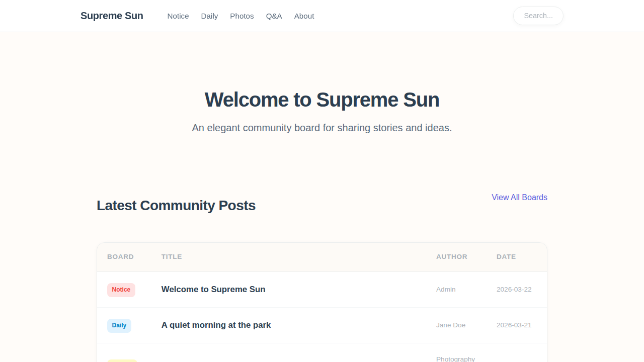Select Photos in the navigation bar
The width and height of the screenshot is (644, 362).
click(242, 16)
